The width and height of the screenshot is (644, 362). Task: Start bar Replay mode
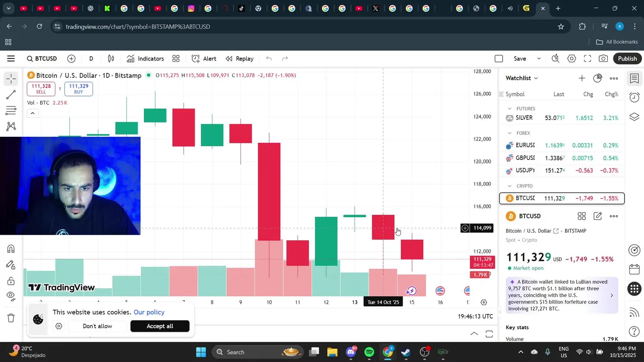point(239,59)
